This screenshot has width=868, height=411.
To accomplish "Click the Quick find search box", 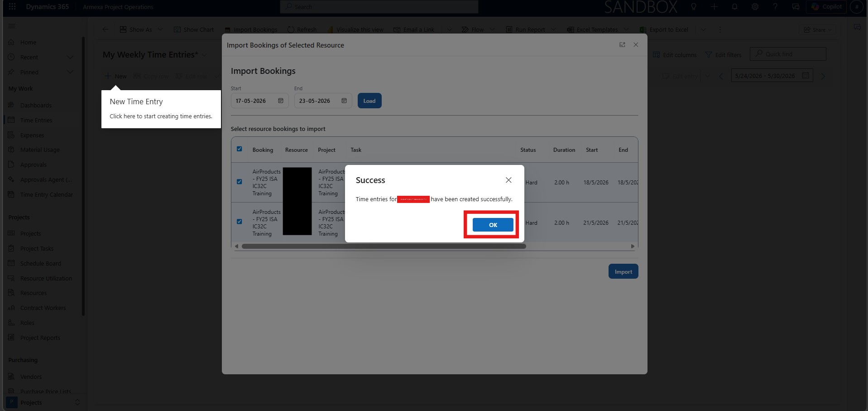I will click(x=788, y=54).
